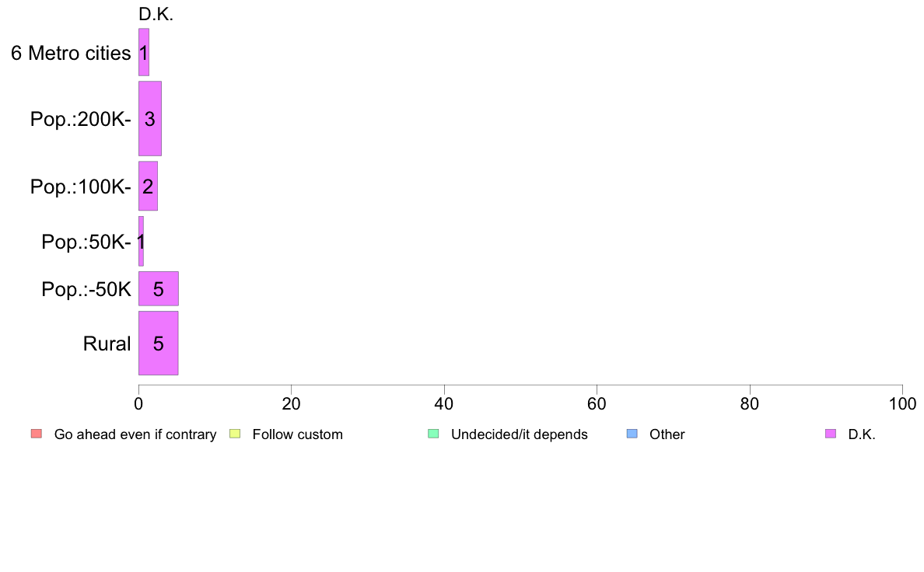
Task: Click the 'Rural' category label
Action: click(107, 344)
